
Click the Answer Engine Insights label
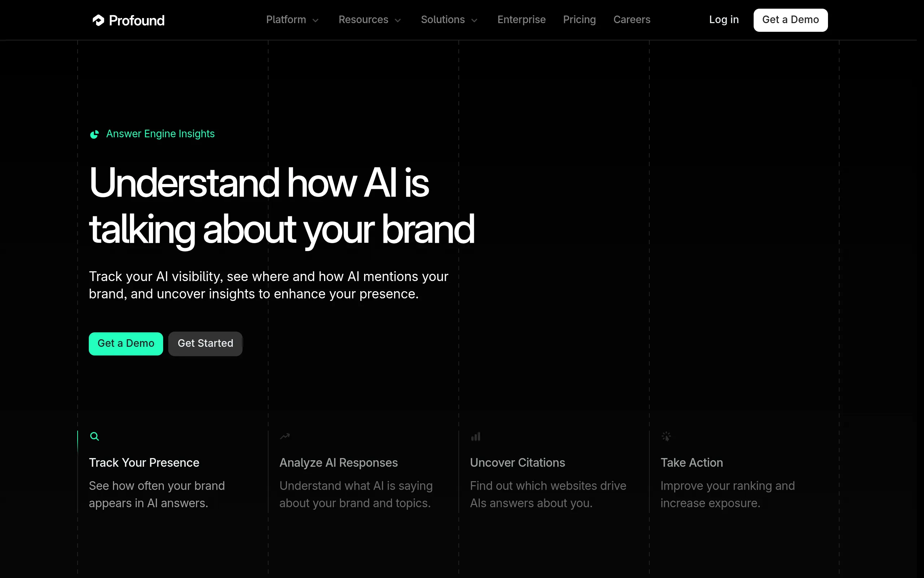click(160, 134)
